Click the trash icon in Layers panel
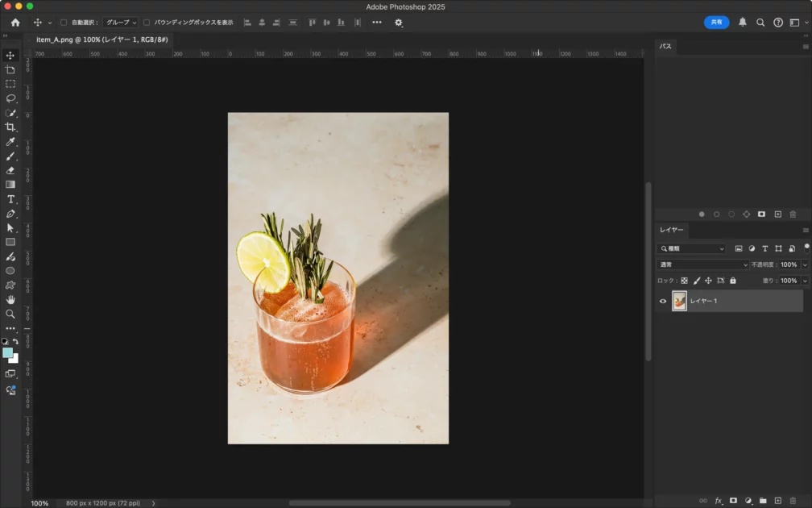This screenshot has height=508, width=812. pos(793,501)
